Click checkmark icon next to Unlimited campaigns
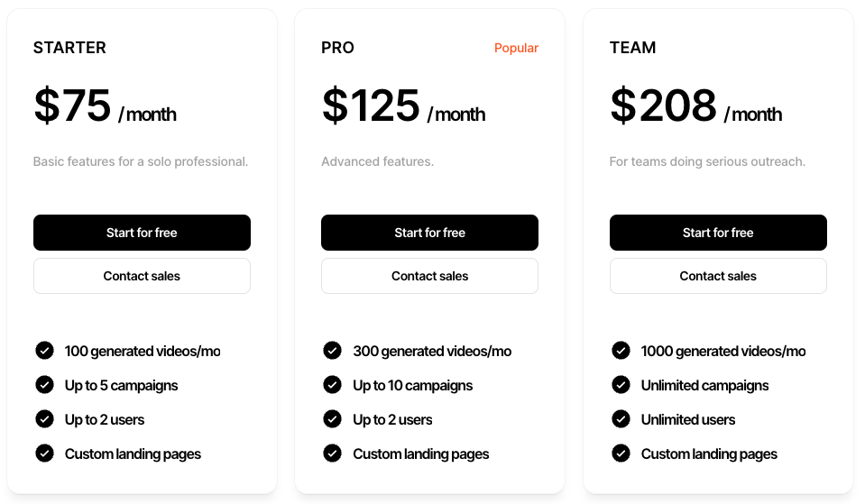Viewport: 865px width, 504px height. pyautogui.click(x=621, y=385)
